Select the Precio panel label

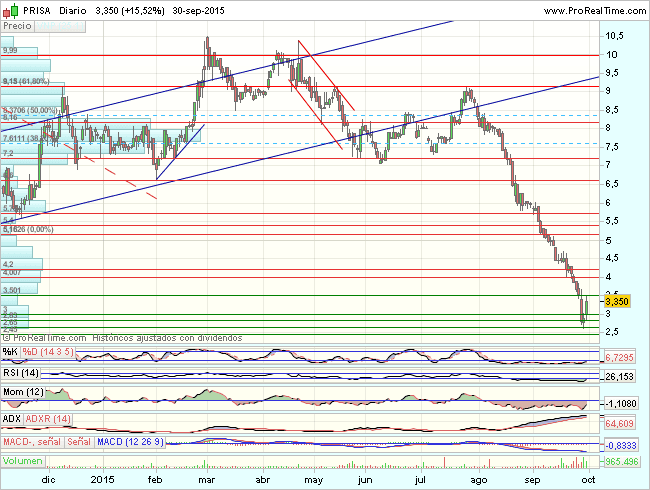17,26
